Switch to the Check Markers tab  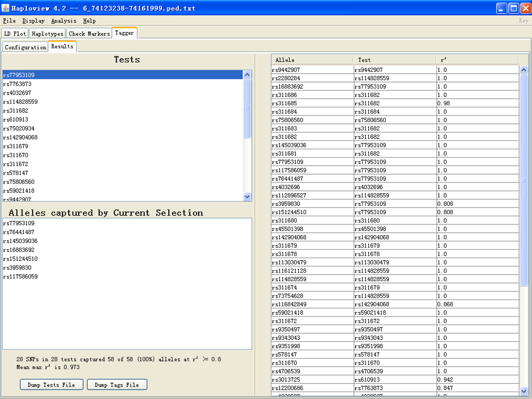89,34
